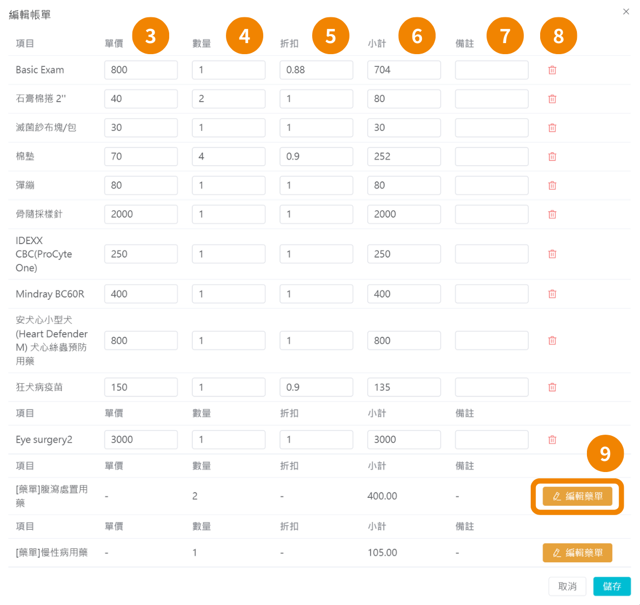Edit unit price 2000 of 骨髓採樣針
Screen dimensions: 640x605
pos(141,214)
